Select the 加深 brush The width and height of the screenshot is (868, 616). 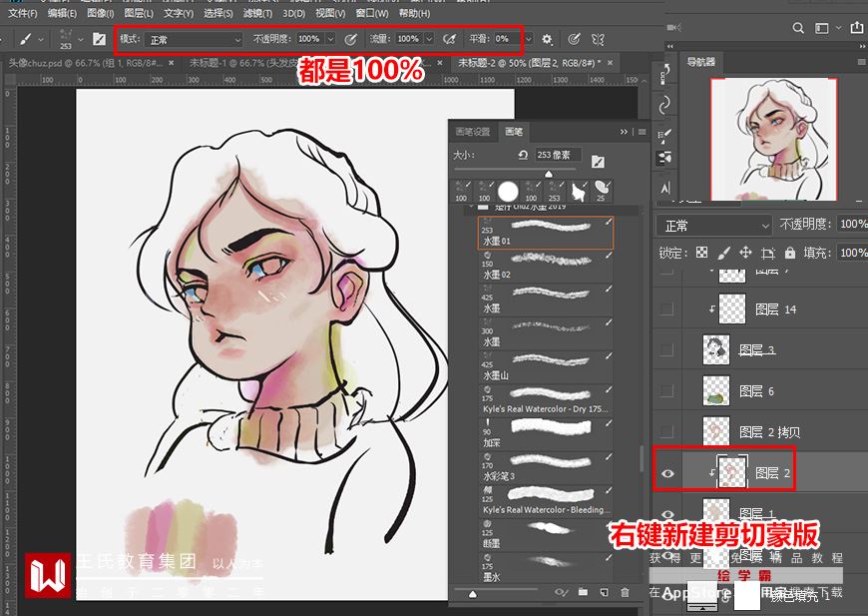[x=546, y=435]
